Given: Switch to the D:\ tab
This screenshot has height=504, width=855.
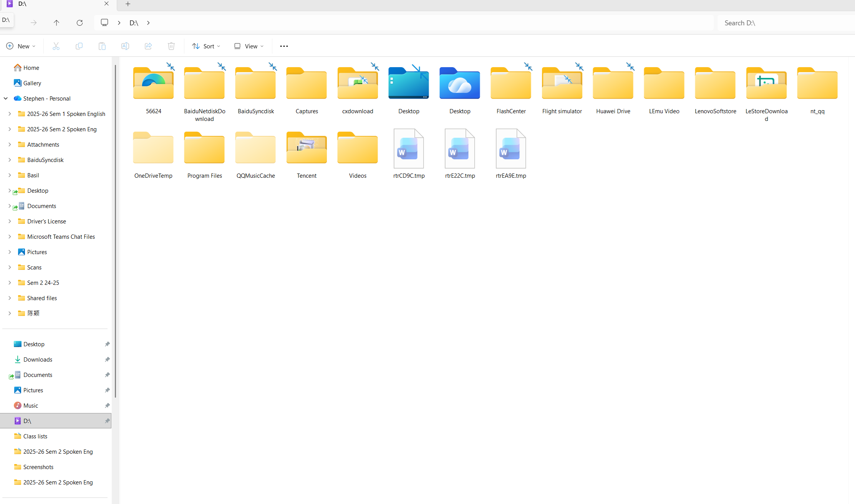Looking at the screenshot, I should click(54, 4).
